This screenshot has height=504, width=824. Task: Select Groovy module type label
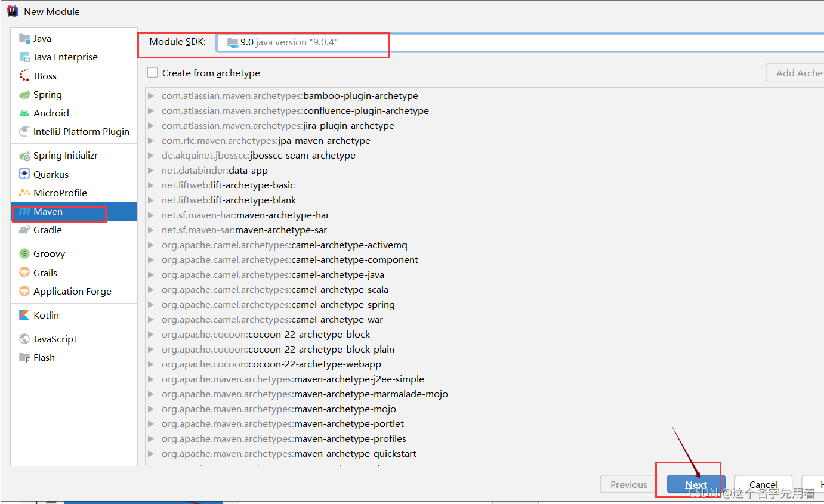click(x=49, y=253)
